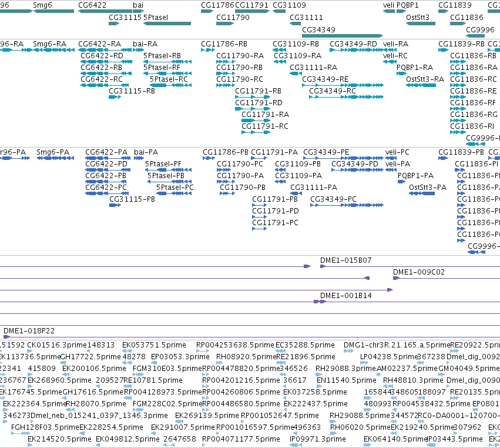This screenshot has height=448, width=500.
Task: Click EST RH08920.5prime label
Action: click(x=246, y=357)
